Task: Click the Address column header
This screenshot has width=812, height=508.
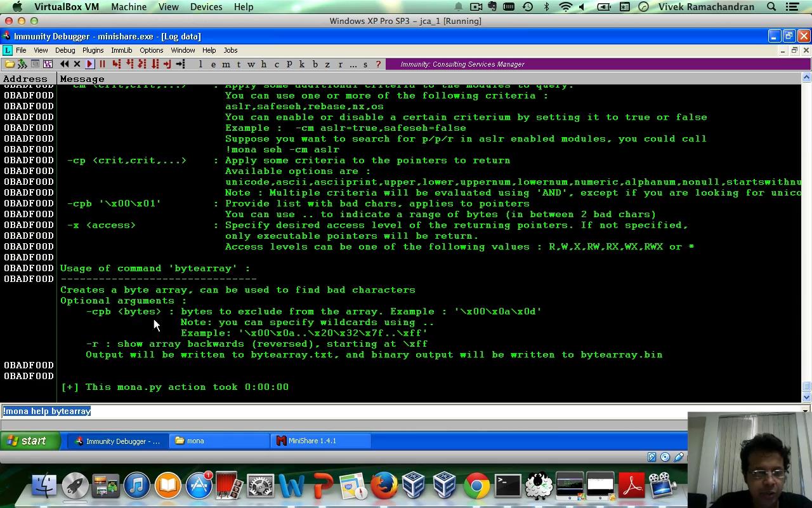Action: 29,79
